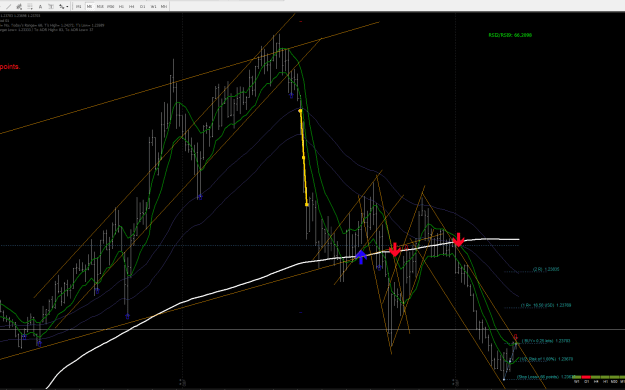Expand the arrows tool dropdown
625x390 pixels.
(x=67, y=6)
